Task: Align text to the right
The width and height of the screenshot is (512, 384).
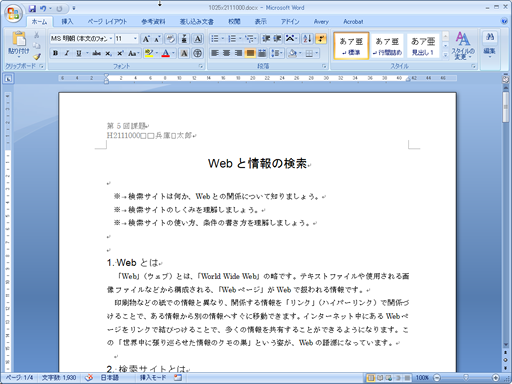Action: pyautogui.click(x=238, y=53)
